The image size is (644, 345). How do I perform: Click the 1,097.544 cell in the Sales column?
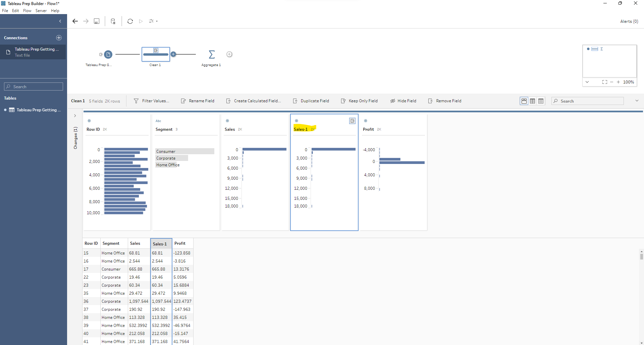point(139,301)
